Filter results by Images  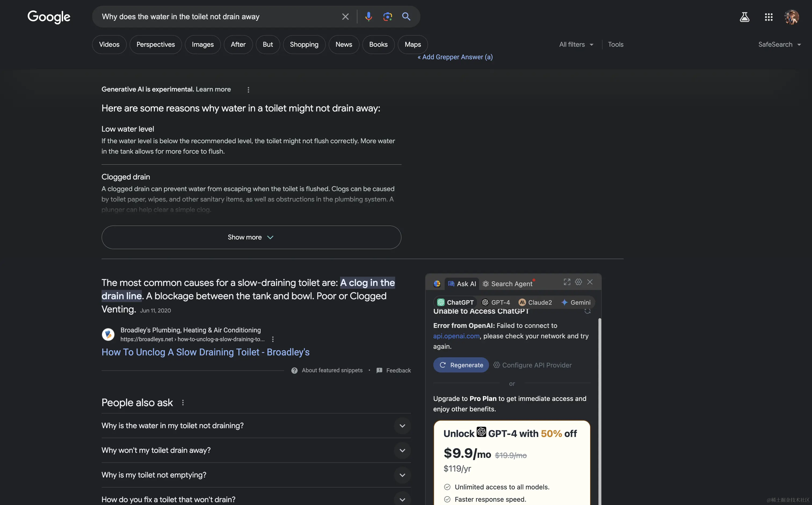pos(202,45)
